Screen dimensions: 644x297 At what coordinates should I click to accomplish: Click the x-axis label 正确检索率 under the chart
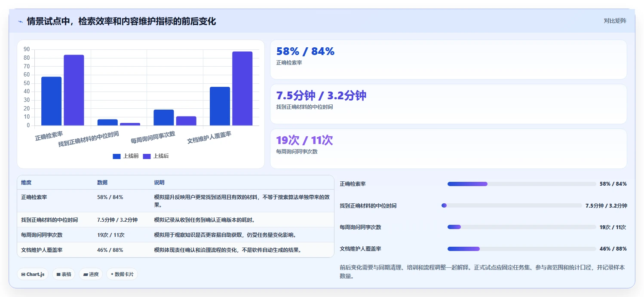[49, 136]
